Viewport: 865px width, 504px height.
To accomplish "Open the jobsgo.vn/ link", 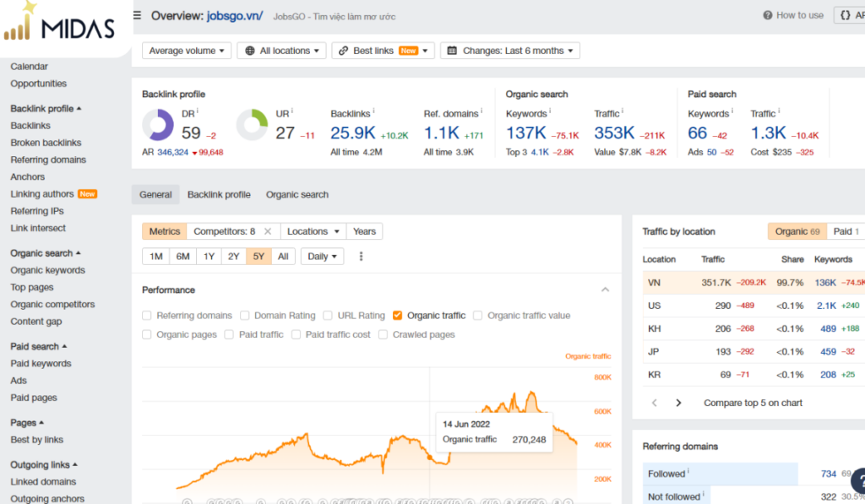I will [x=235, y=16].
